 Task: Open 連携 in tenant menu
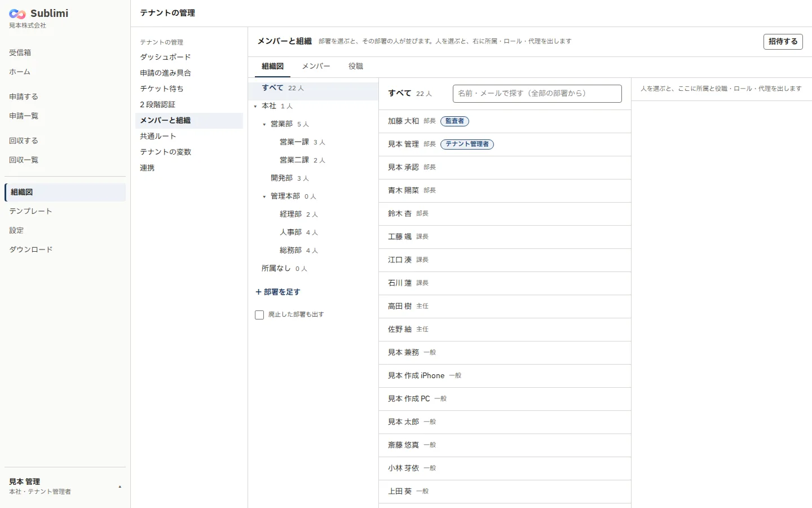point(189,168)
